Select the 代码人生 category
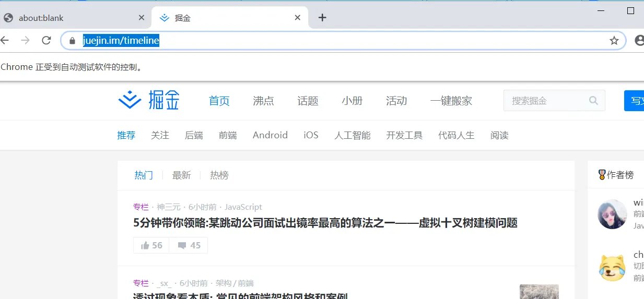 [x=456, y=135]
